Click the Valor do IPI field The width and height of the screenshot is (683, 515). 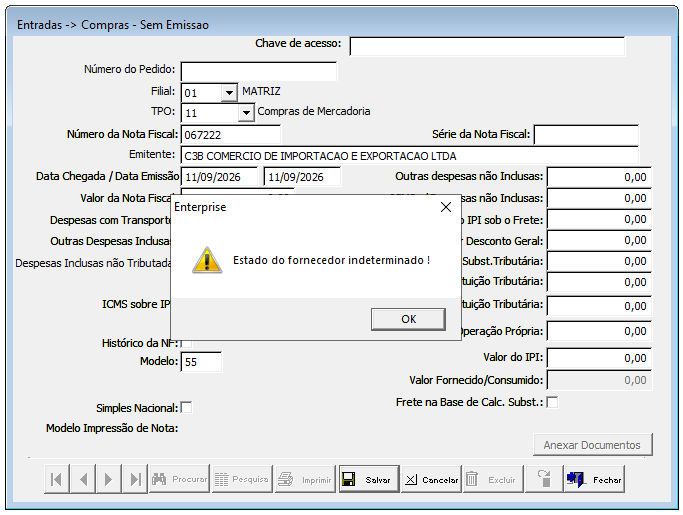click(x=599, y=358)
